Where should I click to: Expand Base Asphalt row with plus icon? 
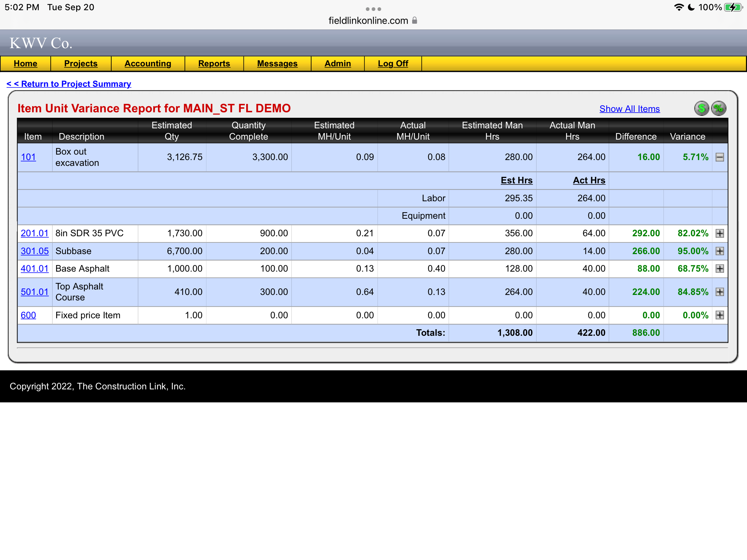720,269
